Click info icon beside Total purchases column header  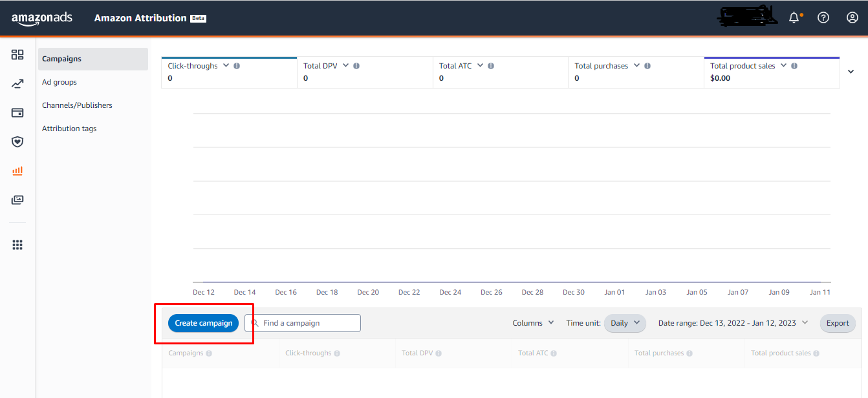[x=689, y=353]
